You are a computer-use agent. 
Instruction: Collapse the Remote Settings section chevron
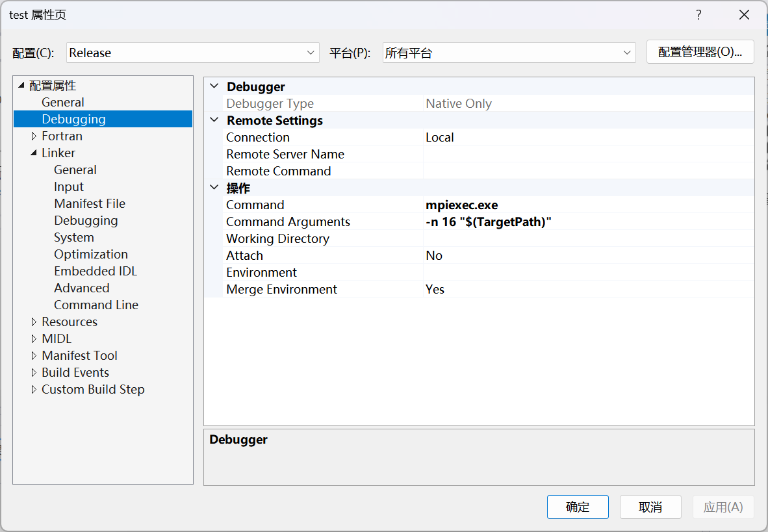click(x=214, y=120)
